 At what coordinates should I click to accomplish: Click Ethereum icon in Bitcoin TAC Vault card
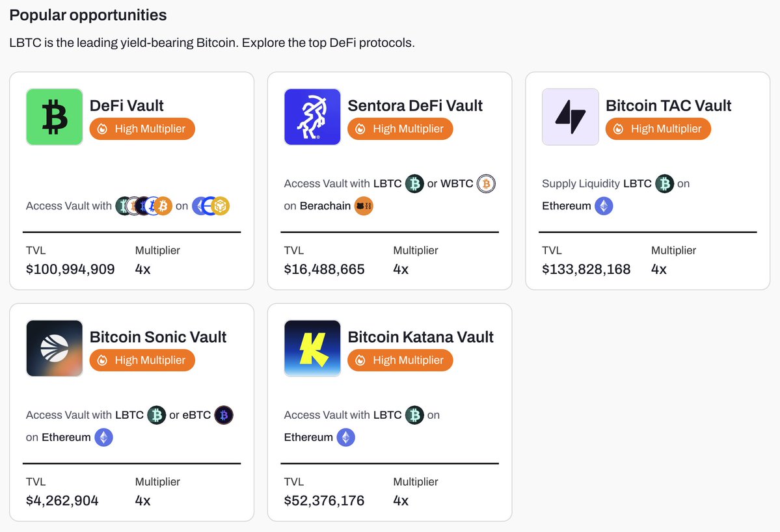click(x=604, y=206)
